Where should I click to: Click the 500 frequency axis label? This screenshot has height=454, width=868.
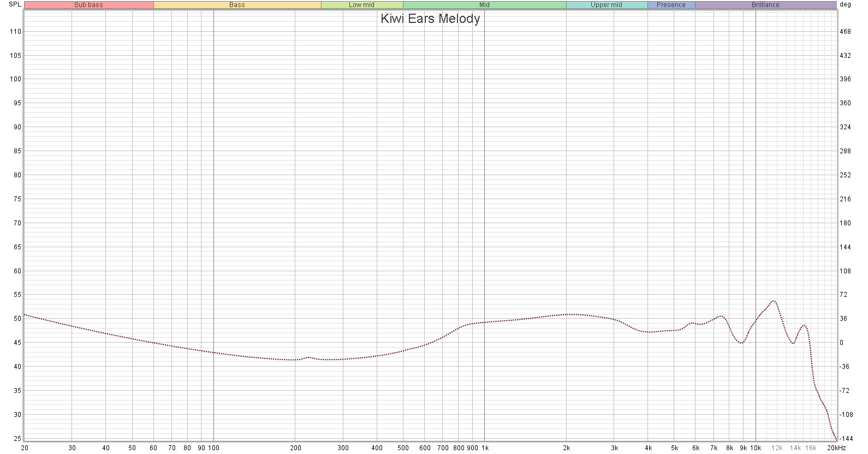coord(403,448)
